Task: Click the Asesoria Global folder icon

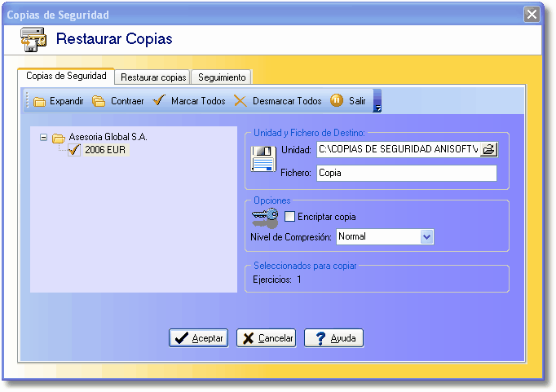Action: (x=59, y=138)
